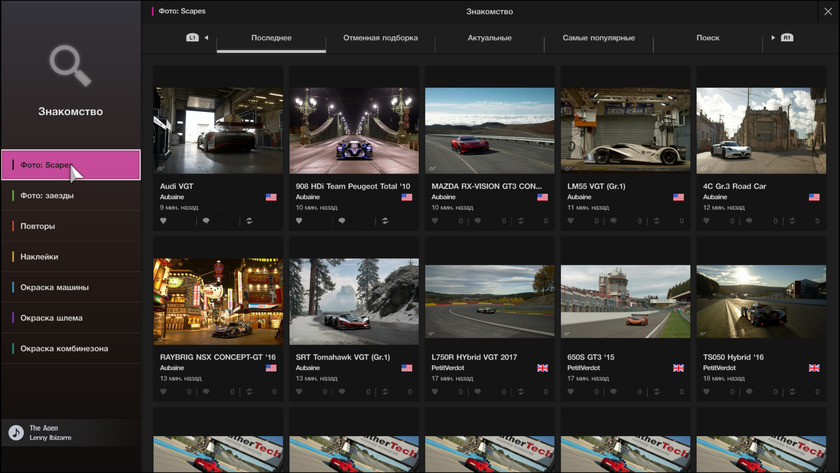Click heart icon under RAYBRIG NSX CONCEPT-GT
840x473 pixels.
pyautogui.click(x=164, y=392)
